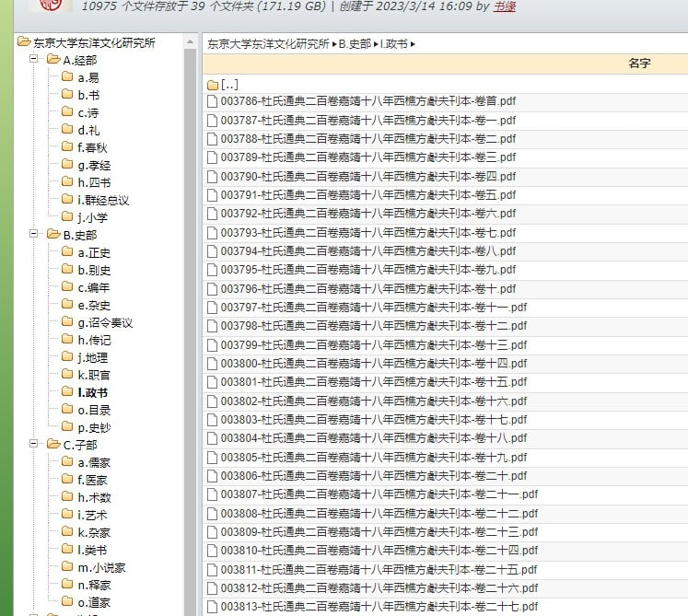This screenshot has width=688, height=616.
Task: Select the b.别史 folder icon
Action: point(67,269)
